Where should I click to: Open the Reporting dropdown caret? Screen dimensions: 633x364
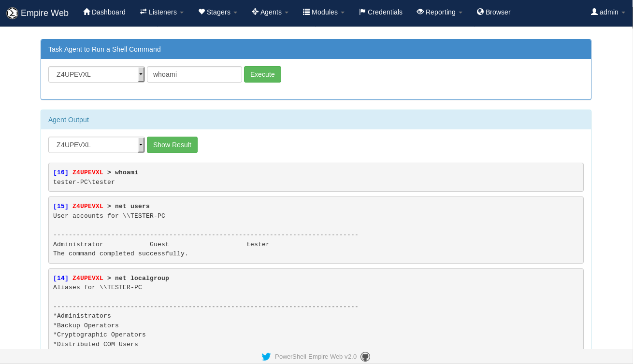pyautogui.click(x=460, y=13)
